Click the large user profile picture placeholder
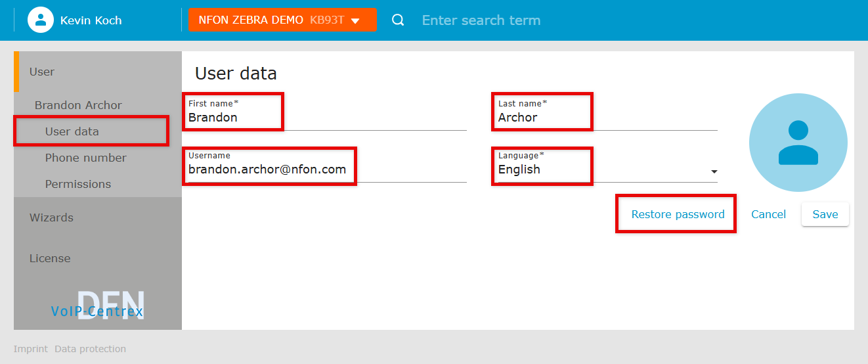This screenshot has width=868, height=364. pyautogui.click(x=798, y=143)
